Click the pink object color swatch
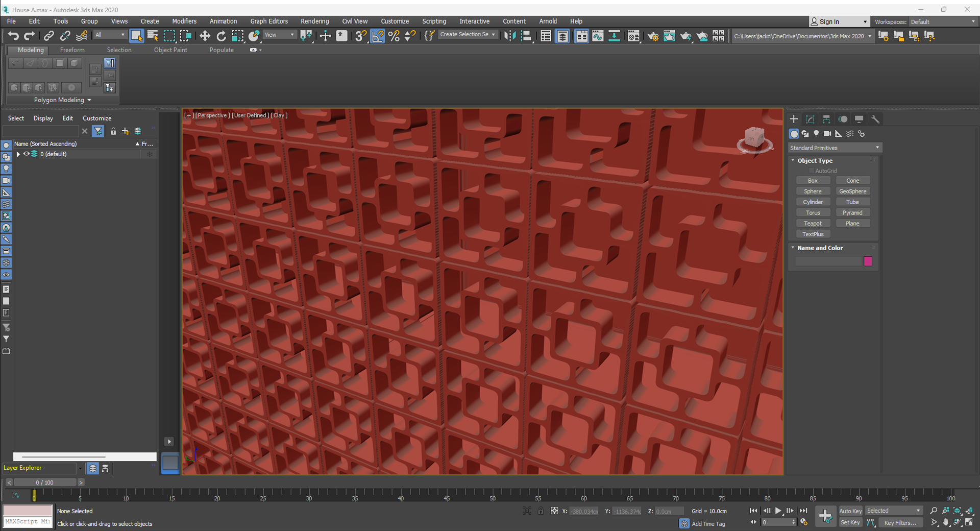980x531 pixels. click(x=868, y=261)
